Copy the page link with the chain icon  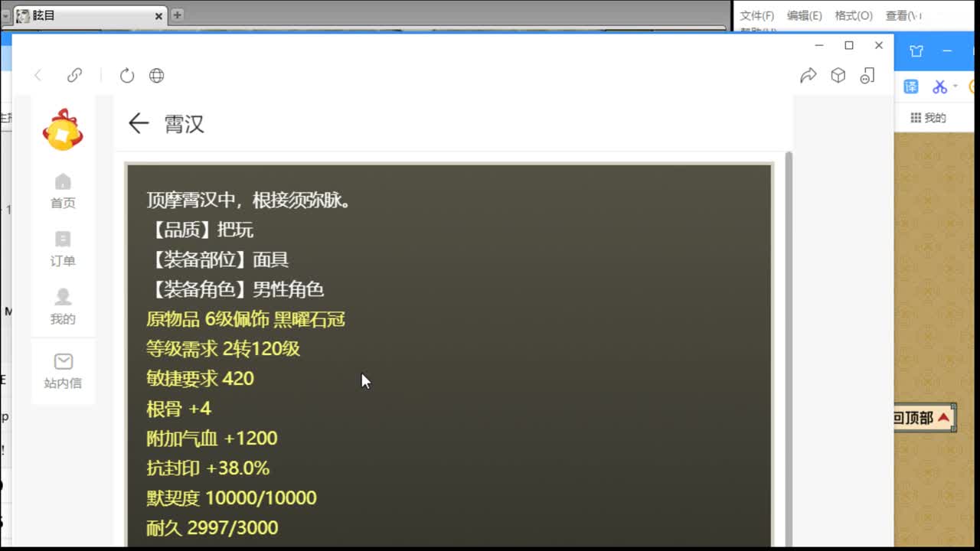click(x=74, y=75)
